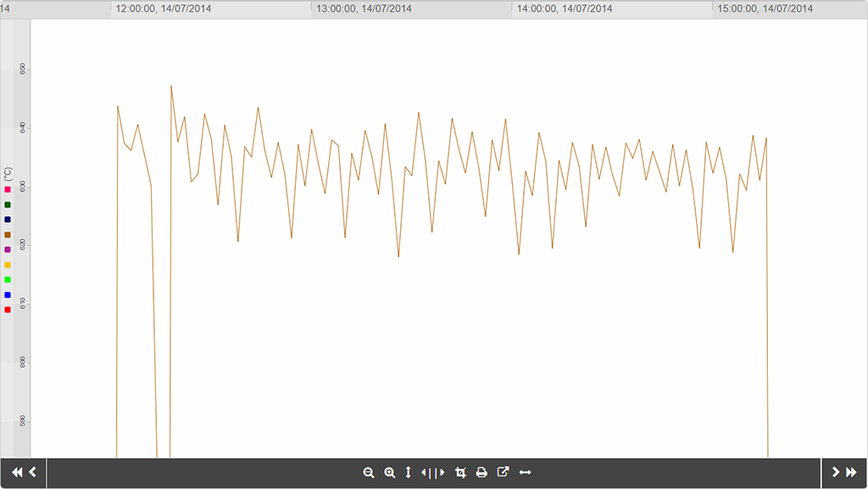Viewport: 868px width, 489px height.
Task: Jump forward with double right arrows
Action: (851, 472)
